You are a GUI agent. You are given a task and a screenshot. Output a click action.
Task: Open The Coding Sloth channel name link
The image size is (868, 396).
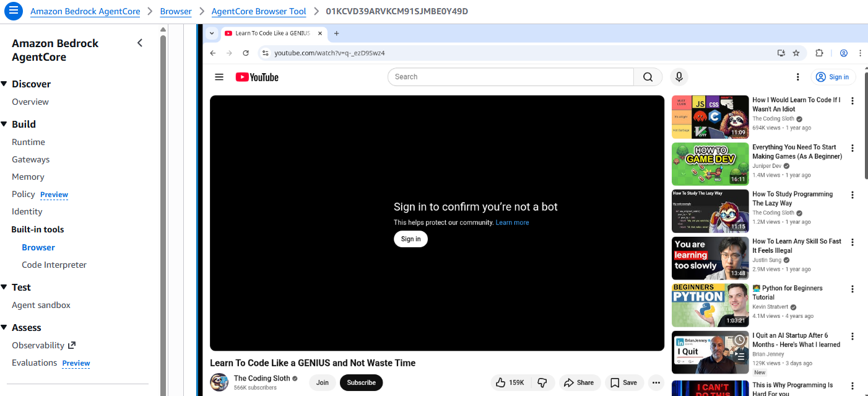[262, 378]
